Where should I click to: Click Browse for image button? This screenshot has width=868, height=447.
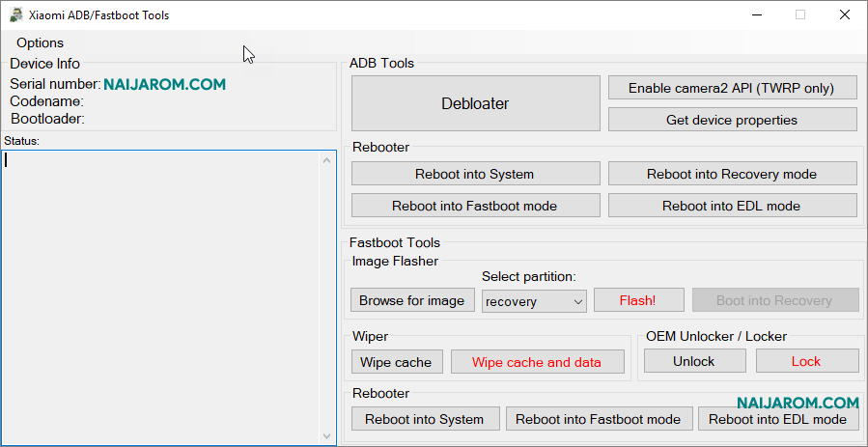[412, 300]
